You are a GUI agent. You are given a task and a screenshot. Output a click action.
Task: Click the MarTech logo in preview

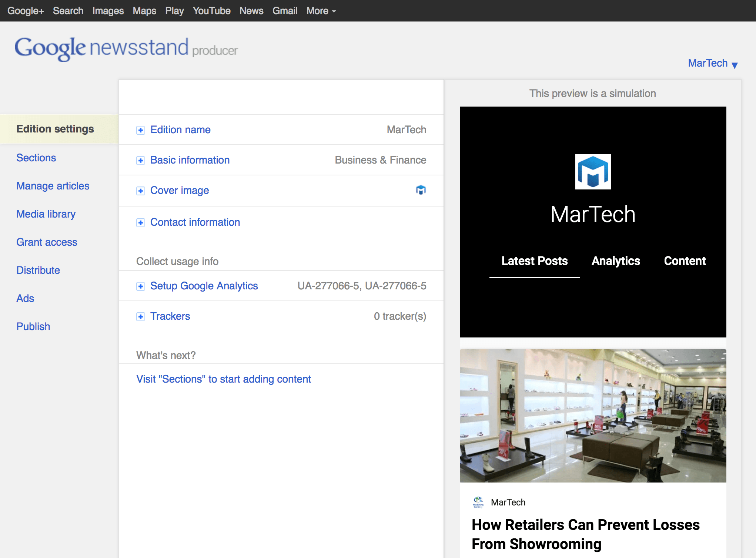pyautogui.click(x=593, y=172)
